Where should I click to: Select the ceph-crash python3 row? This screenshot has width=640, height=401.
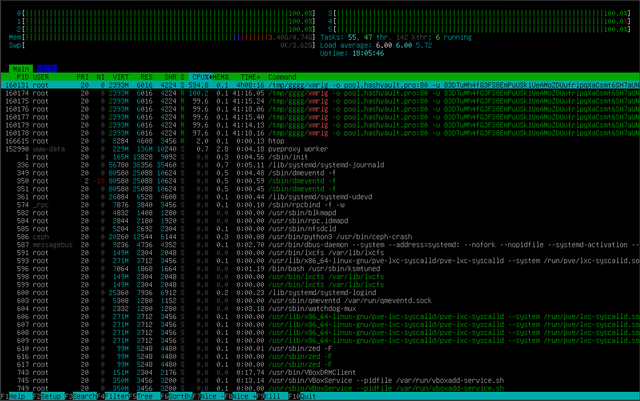tap(320, 237)
